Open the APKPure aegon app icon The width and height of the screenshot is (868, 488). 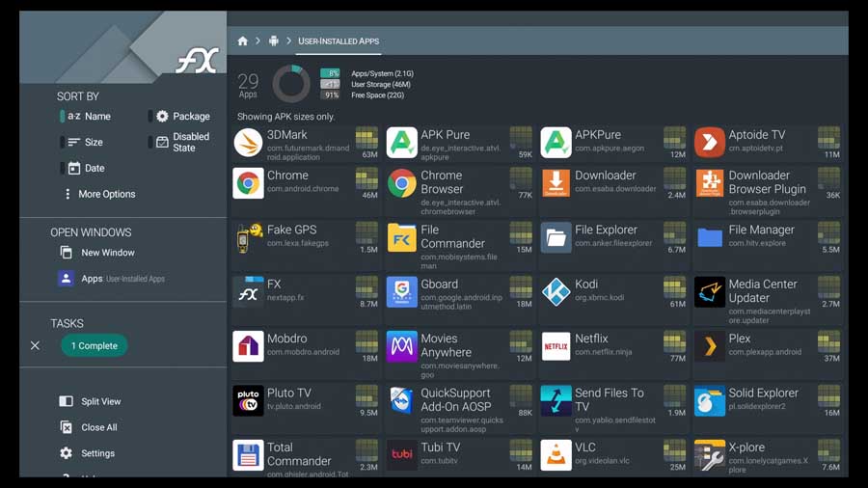pyautogui.click(x=556, y=143)
